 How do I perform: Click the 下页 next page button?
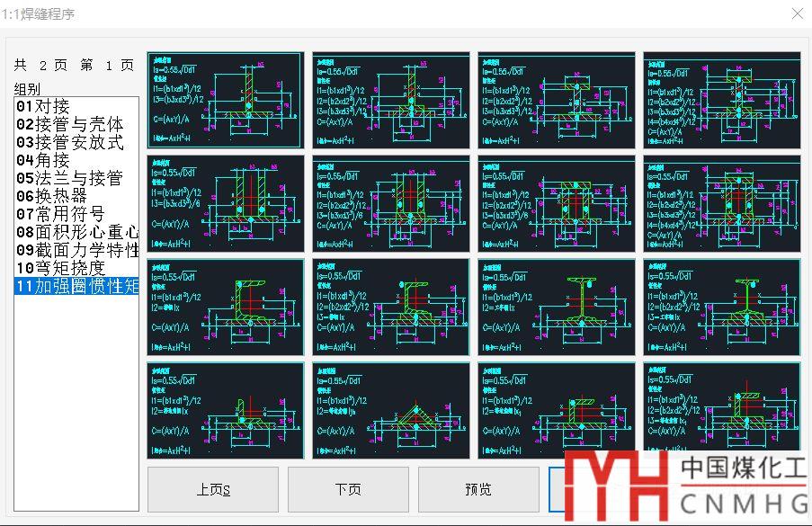click(347, 490)
